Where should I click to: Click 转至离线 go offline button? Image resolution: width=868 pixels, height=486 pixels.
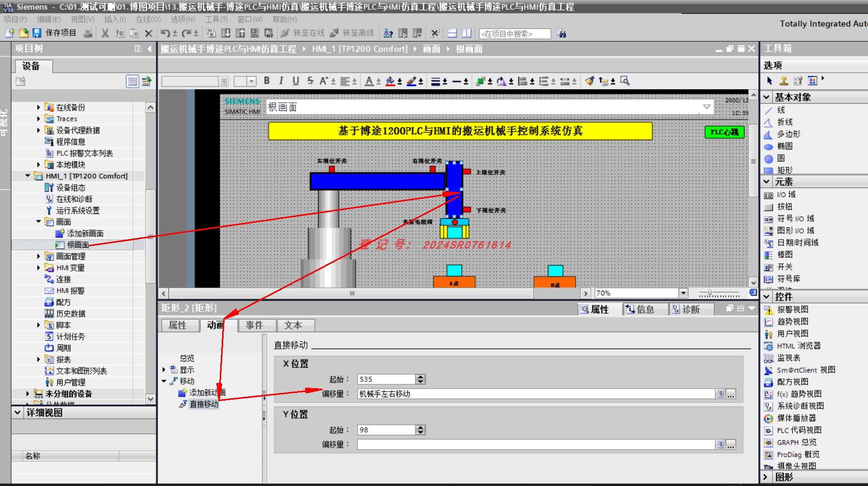tap(352, 33)
